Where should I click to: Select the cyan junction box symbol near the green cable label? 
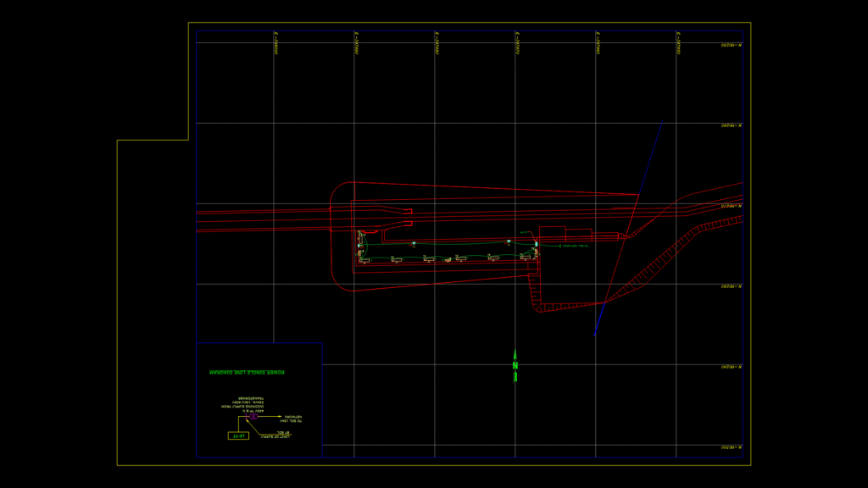coord(537,244)
